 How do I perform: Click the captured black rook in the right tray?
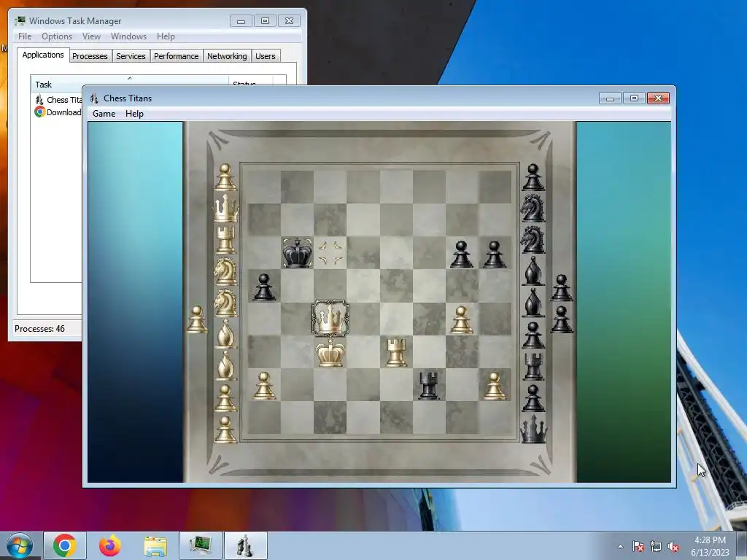coord(533,366)
